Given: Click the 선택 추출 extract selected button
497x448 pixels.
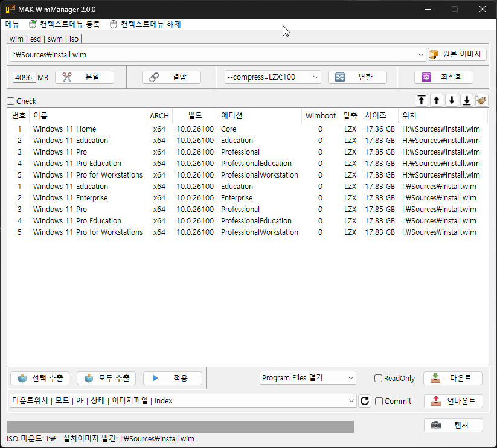Looking at the screenshot, I should [x=40, y=379].
